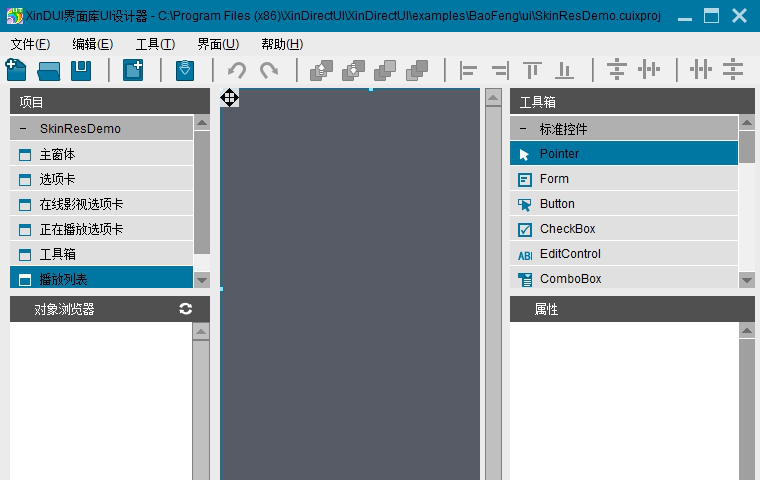This screenshot has height=499, width=760.
Task: Collapse the 标准控件 toolbox group
Action: [x=523, y=129]
